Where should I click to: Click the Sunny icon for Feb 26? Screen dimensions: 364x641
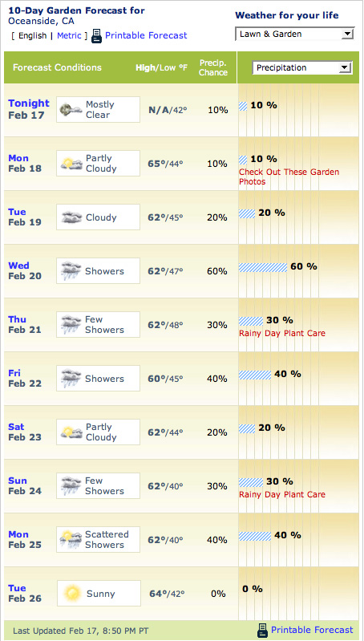coord(72,593)
